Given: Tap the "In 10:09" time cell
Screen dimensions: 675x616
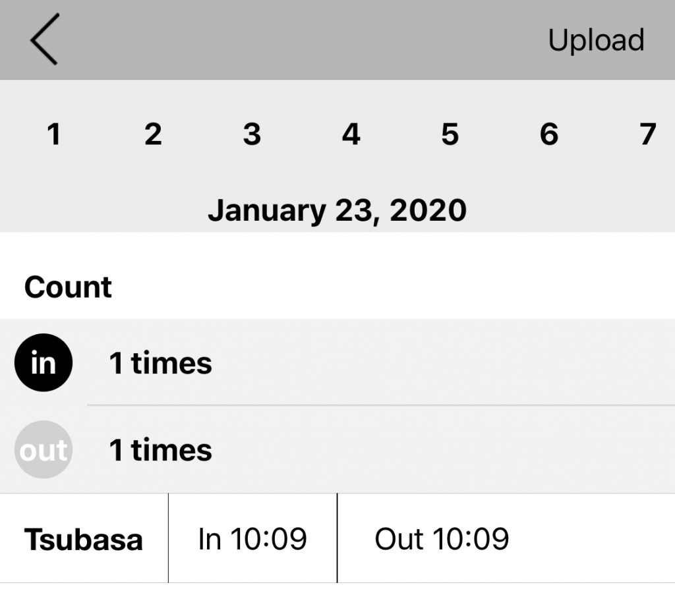Looking at the screenshot, I should coord(252,539).
